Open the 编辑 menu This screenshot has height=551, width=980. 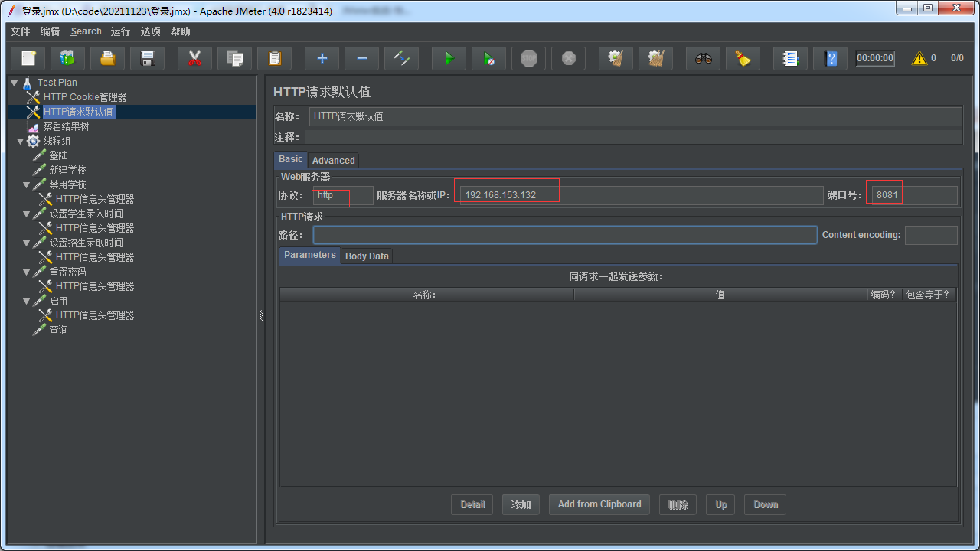(50, 31)
